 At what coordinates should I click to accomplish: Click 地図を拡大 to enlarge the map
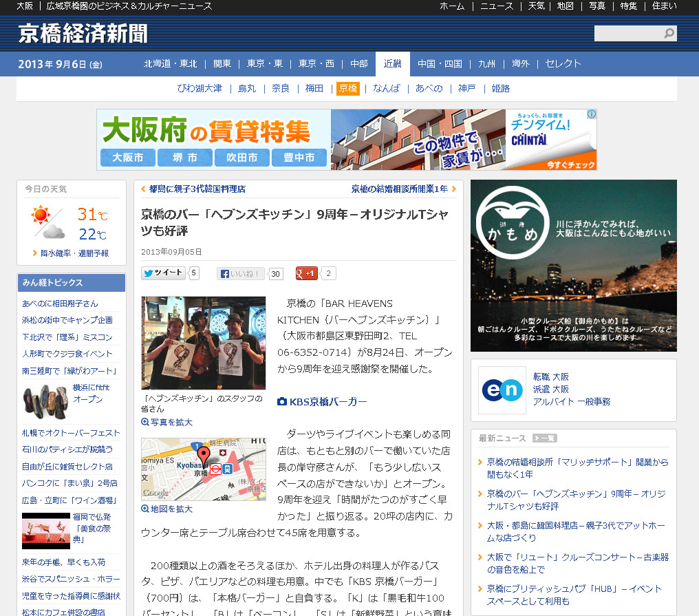(167, 509)
